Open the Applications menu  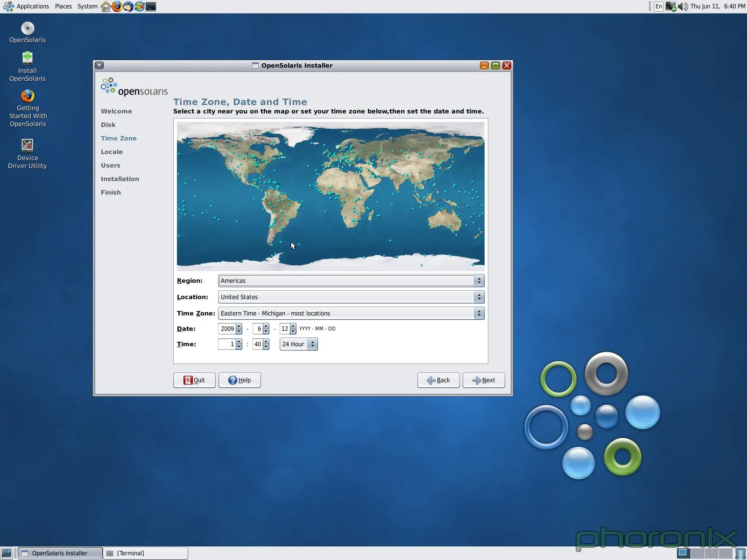(33, 7)
